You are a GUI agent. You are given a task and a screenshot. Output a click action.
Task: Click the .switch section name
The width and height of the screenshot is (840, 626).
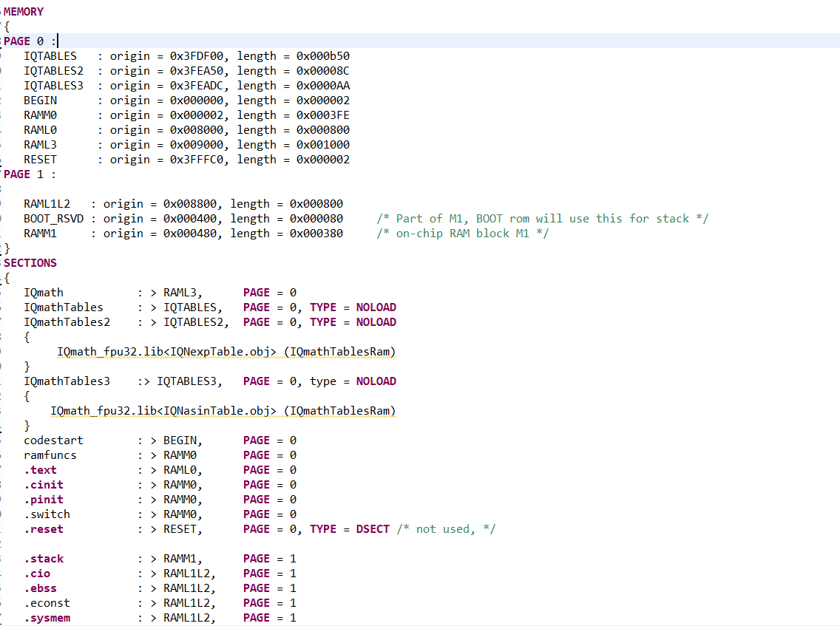(x=47, y=514)
